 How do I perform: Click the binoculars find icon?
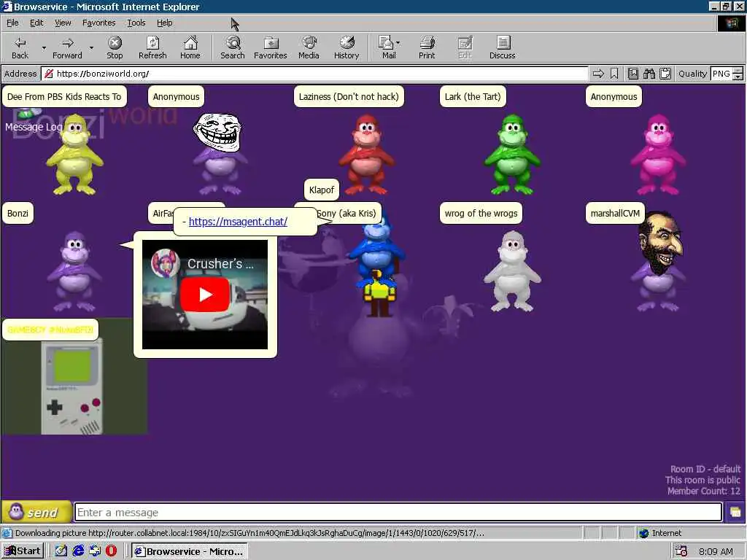click(x=649, y=74)
